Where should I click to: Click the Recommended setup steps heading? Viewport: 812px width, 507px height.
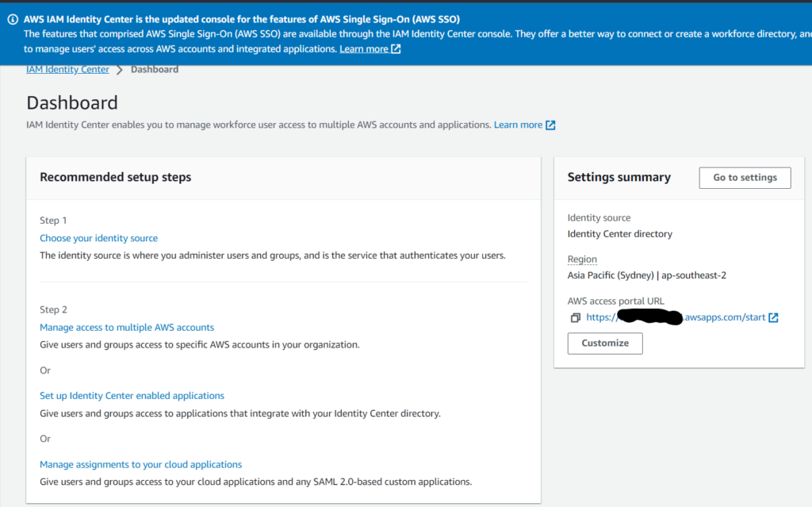point(115,177)
